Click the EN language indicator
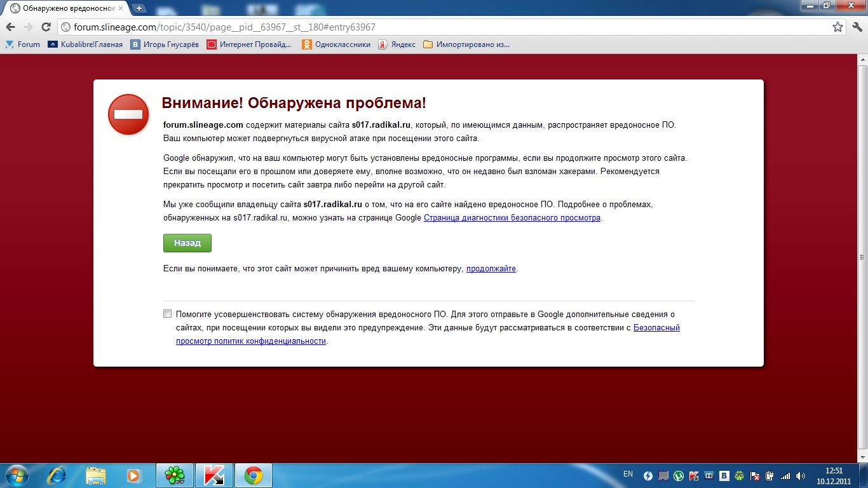Viewport: 868px width, 488px height. click(x=628, y=474)
